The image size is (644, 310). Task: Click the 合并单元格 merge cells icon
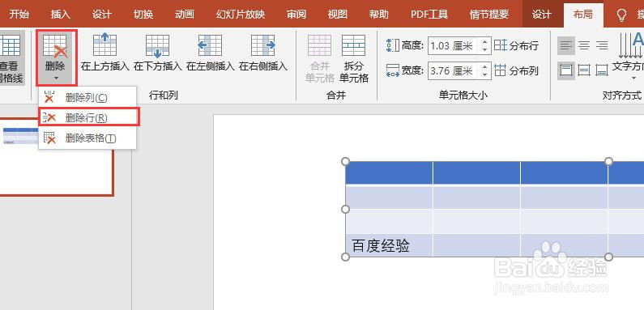pos(319,58)
